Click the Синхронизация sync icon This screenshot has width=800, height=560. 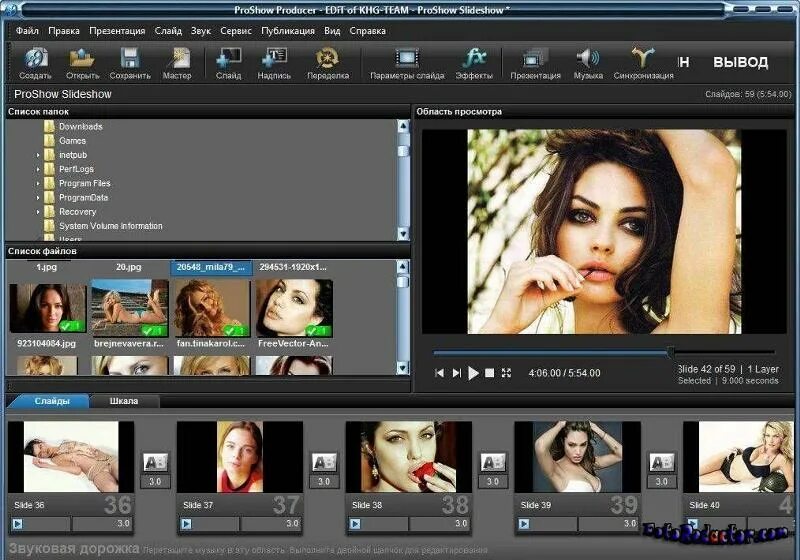click(643, 58)
